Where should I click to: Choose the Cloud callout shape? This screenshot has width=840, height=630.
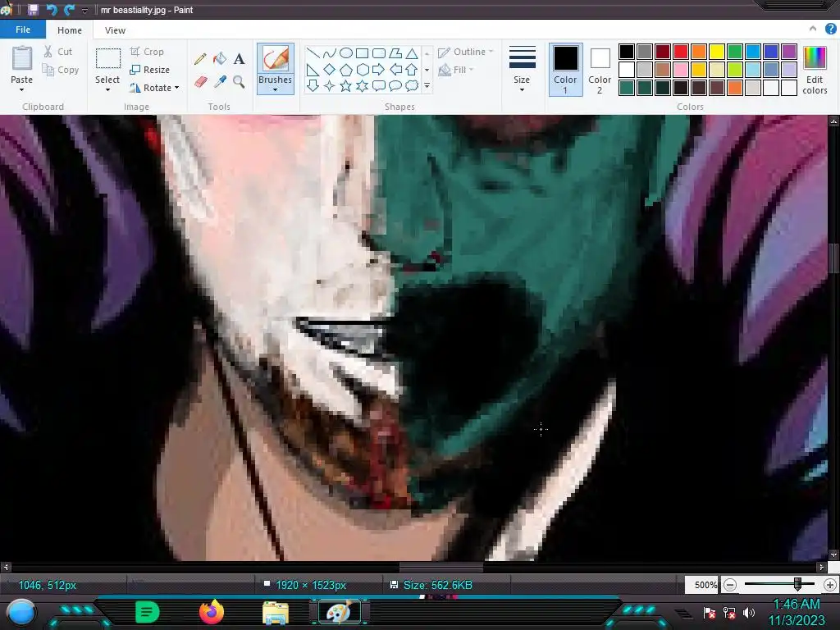pyautogui.click(x=412, y=85)
